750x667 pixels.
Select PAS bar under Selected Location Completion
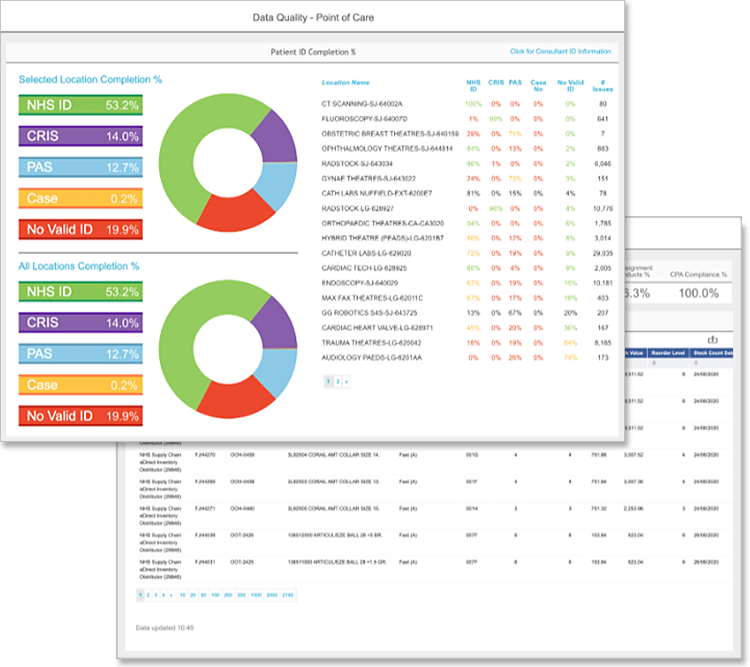tap(80, 167)
